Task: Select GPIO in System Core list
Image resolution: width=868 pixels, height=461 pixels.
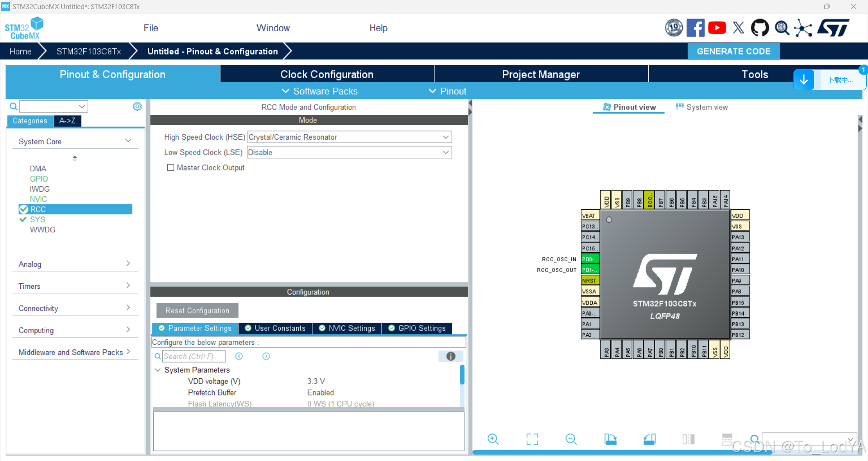Action: (x=39, y=179)
